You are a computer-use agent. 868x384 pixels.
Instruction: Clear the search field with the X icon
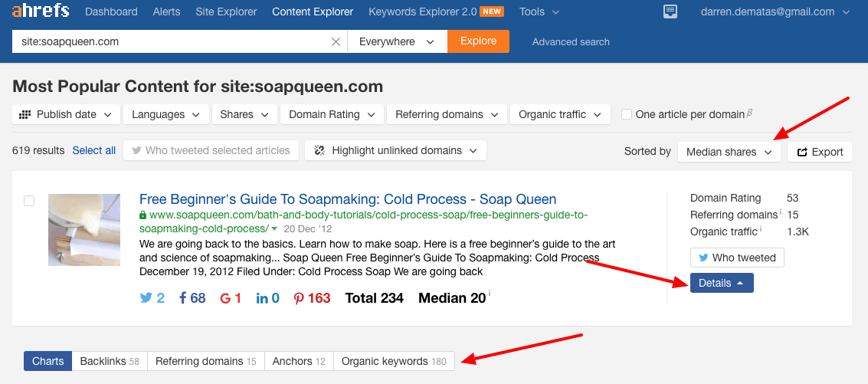point(336,41)
